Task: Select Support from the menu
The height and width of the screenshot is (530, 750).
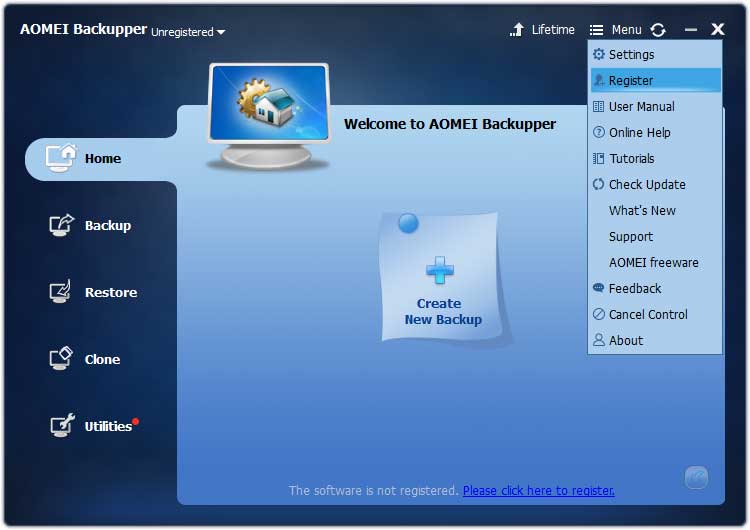Action: coord(630,236)
